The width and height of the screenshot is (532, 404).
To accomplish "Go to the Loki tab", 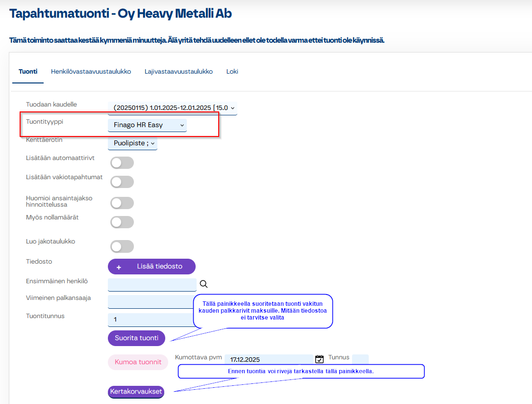I will click(x=232, y=72).
